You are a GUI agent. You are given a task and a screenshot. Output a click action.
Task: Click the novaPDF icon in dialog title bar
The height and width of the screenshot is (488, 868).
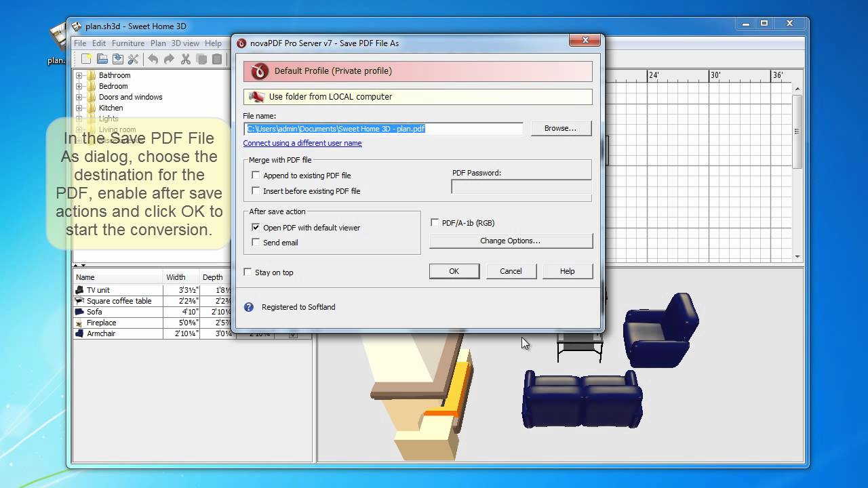tap(241, 43)
